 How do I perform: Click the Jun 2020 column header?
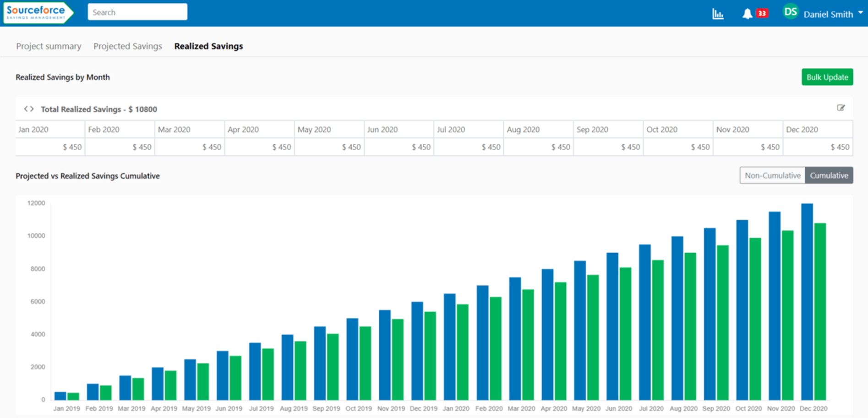point(399,130)
